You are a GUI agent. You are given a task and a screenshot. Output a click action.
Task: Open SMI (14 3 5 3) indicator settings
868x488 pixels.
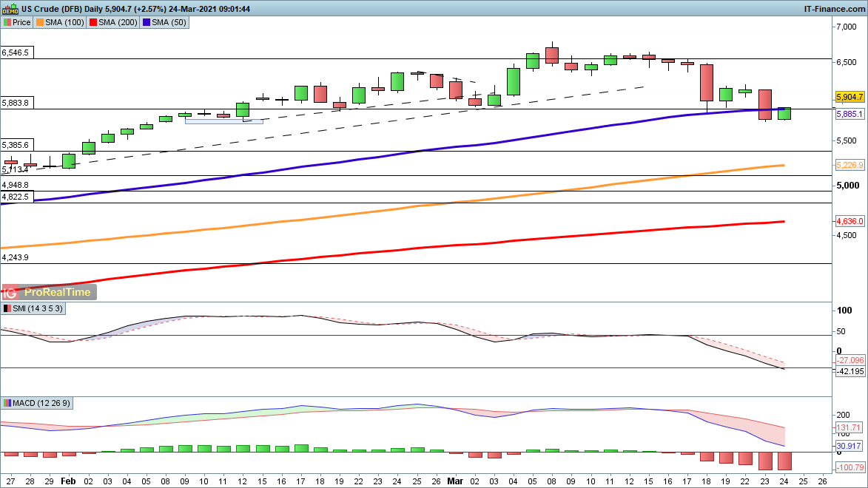[38, 308]
